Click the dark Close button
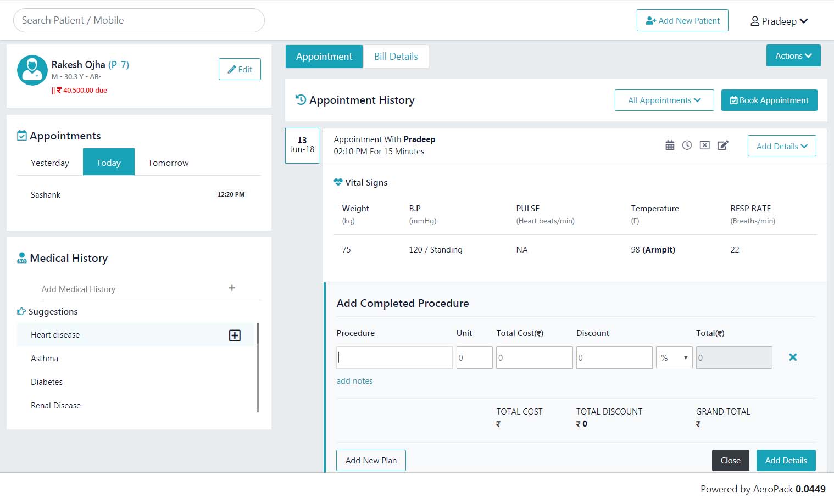This screenshot has width=834, height=504. pyautogui.click(x=731, y=461)
